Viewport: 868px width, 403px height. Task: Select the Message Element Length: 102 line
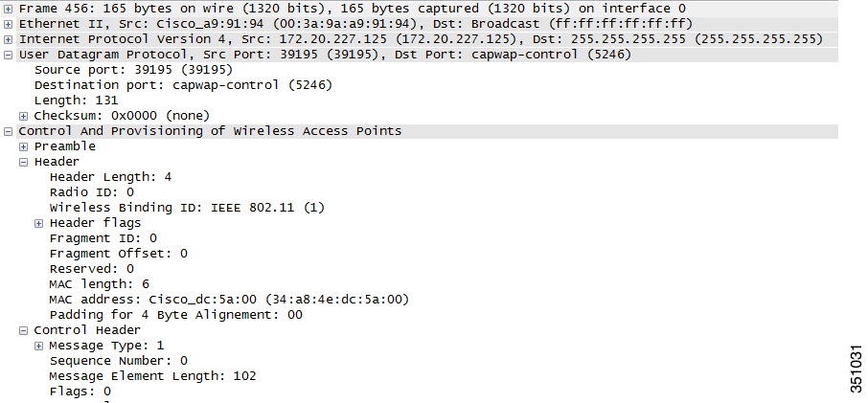[x=152, y=376]
